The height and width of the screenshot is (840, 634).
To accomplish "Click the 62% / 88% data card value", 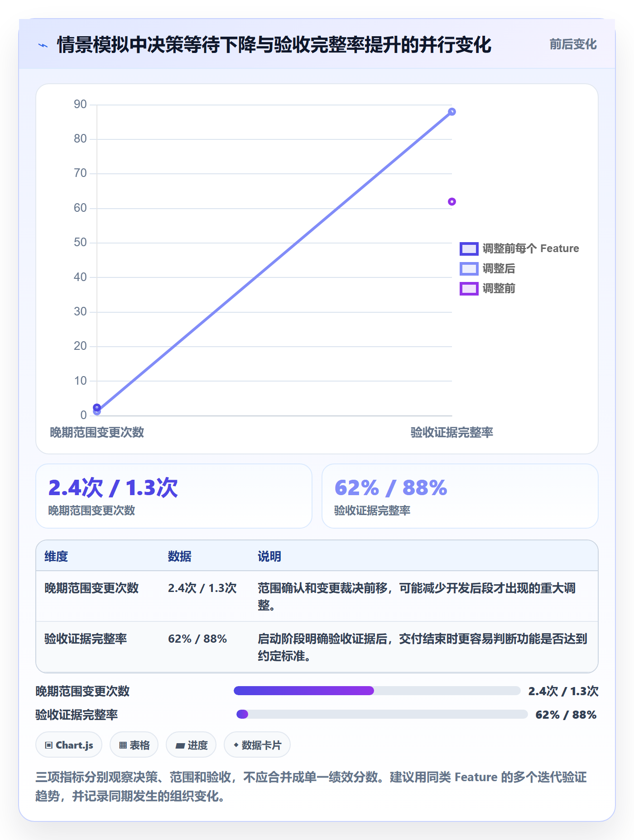I will click(391, 488).
